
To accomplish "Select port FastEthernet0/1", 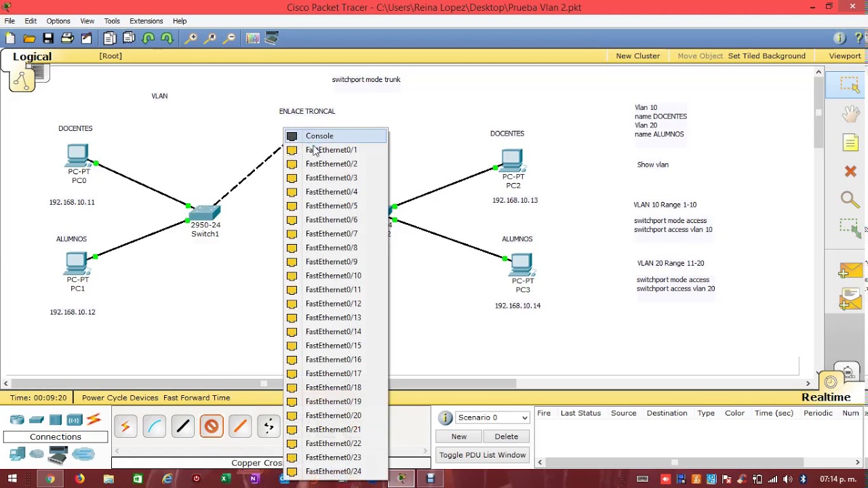I will (336, 150).
